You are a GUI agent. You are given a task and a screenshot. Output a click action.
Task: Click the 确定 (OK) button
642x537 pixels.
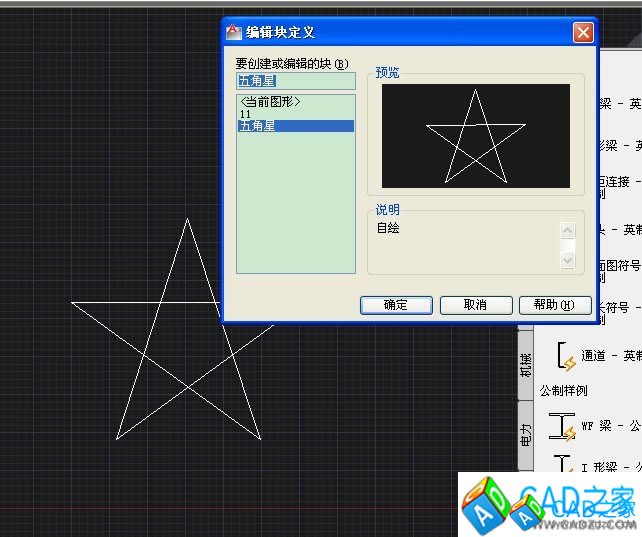click(x=396, y=305)
